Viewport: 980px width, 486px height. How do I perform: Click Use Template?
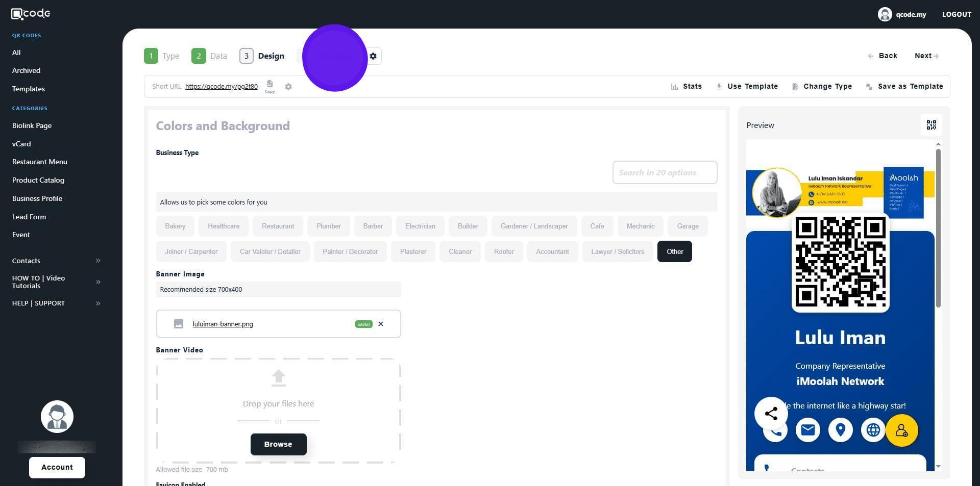(747, 87)
